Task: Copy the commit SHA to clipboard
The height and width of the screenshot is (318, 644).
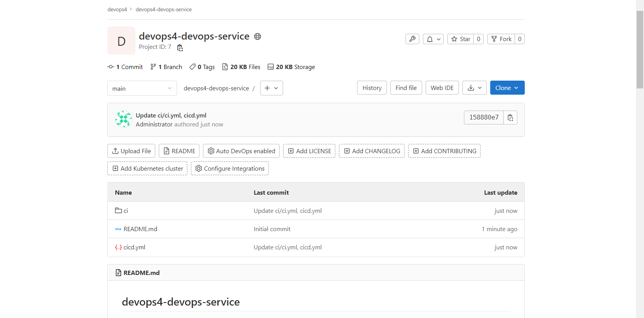Action: click(x=510, y=118)
